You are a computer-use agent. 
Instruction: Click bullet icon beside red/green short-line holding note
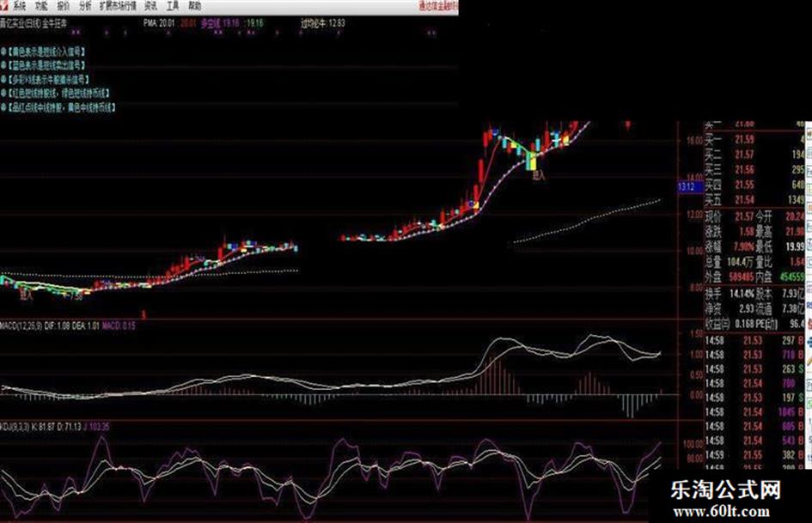(x=3, y=94)
